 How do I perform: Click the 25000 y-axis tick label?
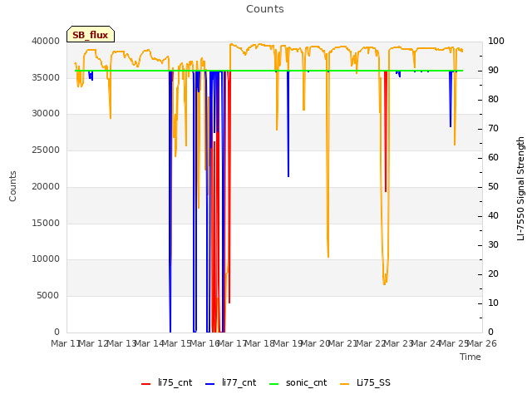coord(46,150)
